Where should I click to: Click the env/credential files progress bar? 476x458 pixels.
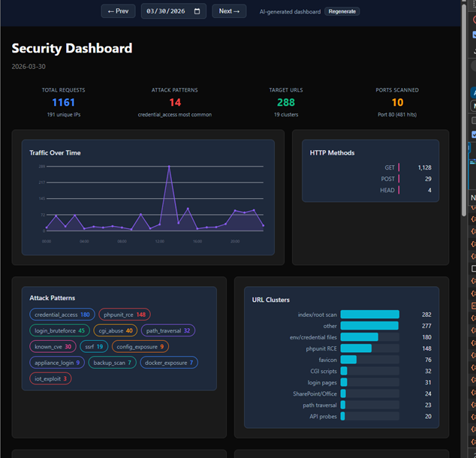coord(369,337)
